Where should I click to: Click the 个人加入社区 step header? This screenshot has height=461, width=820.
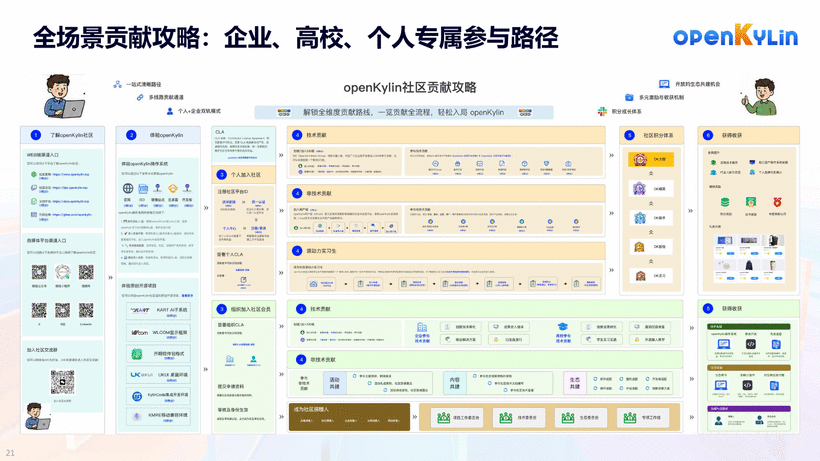[x=244, y=175]
